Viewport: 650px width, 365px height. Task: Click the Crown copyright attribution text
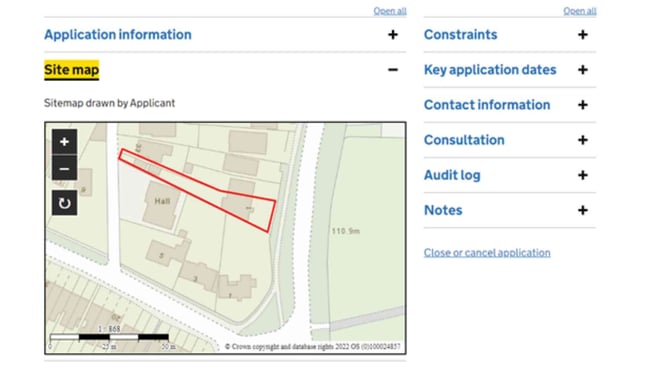click(x=313, y=347)
